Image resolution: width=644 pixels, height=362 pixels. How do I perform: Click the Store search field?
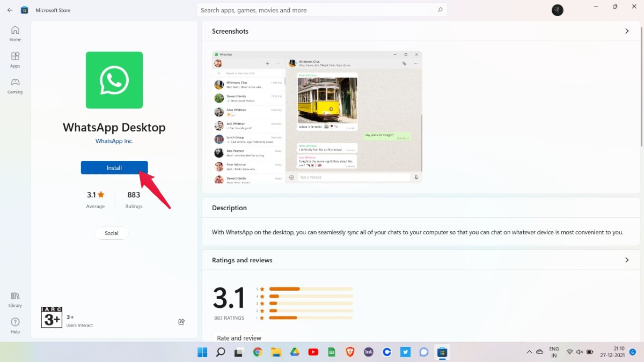(322, 10)
